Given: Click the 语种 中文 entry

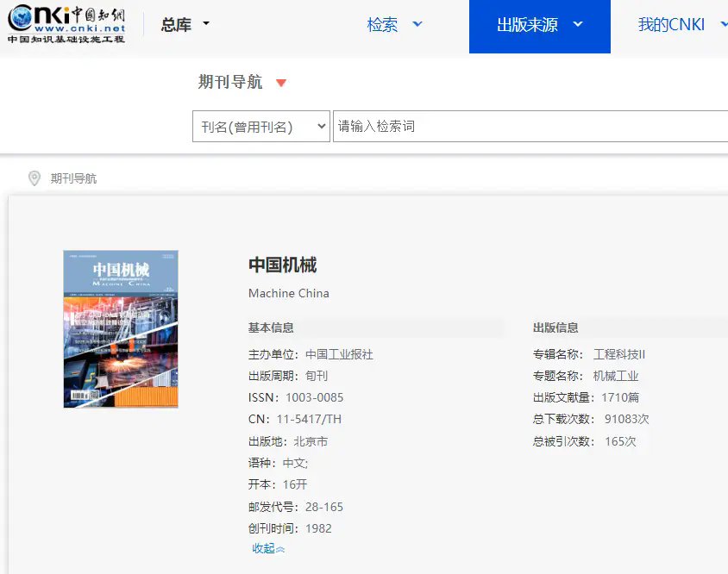Looking at the screenshot, I should [x=278, y=463].
